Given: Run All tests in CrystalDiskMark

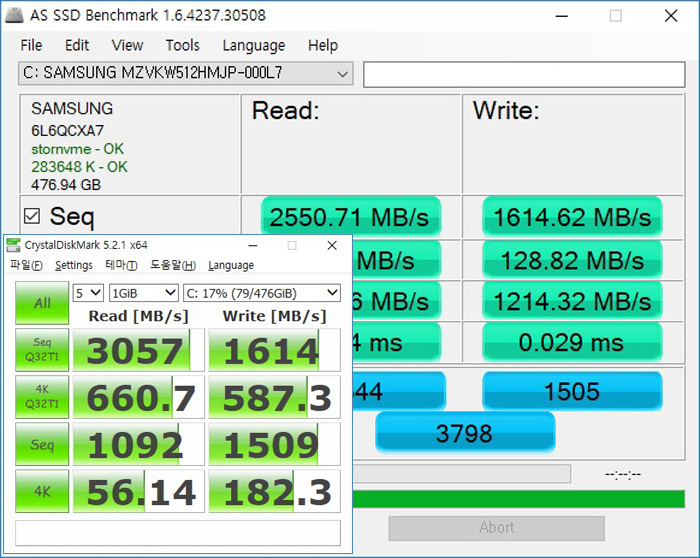Looking at the screenshot, I should [42, 303].
